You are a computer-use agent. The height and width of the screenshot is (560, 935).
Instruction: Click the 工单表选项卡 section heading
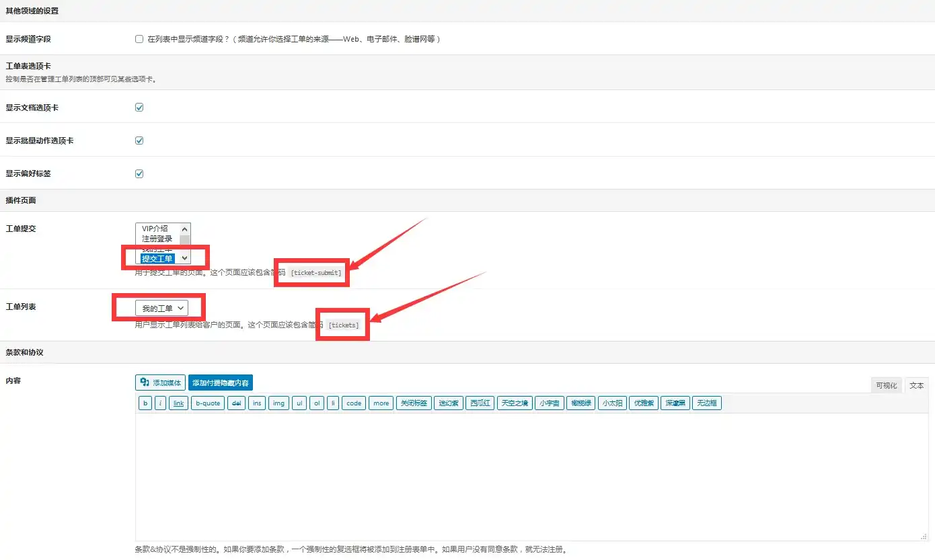[x=28, y=66]
